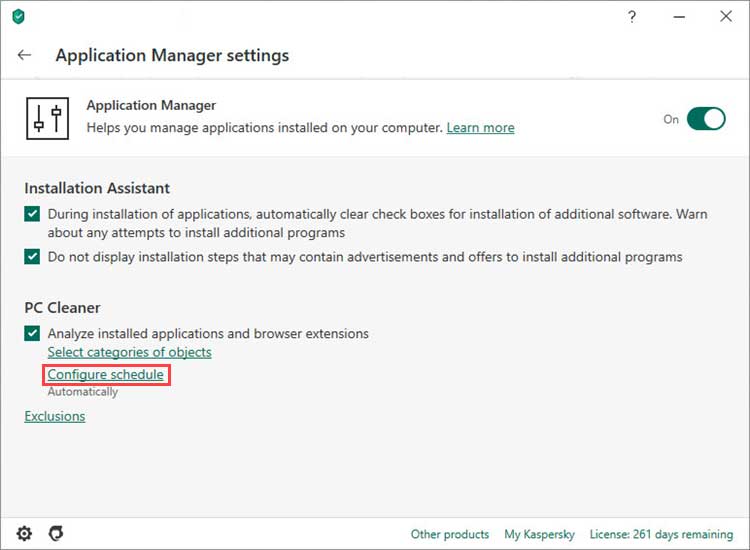Uncheck 'Analyze installed applications and browser extensions'
This screenshot has width=750, height=550.
[32, 333]
